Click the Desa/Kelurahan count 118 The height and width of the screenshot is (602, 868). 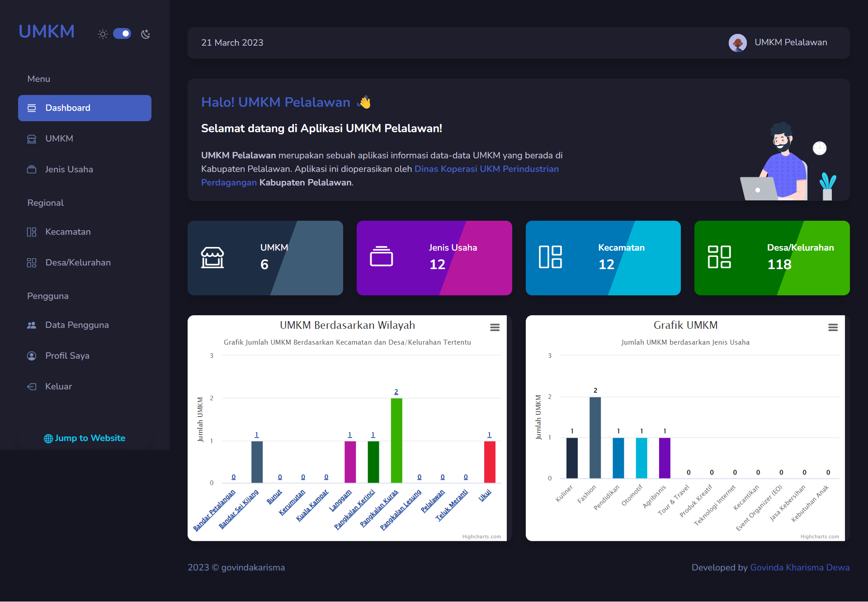[779, 265]
